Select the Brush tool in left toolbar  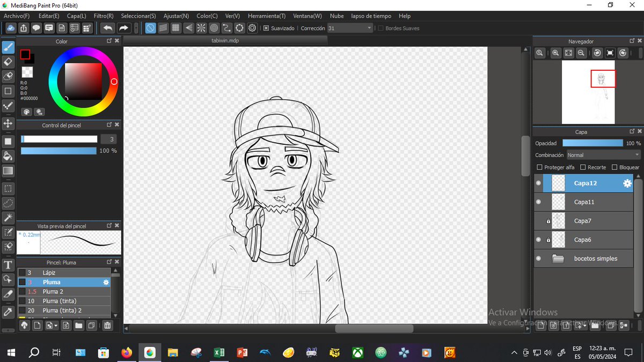click(x=8, y=47)
